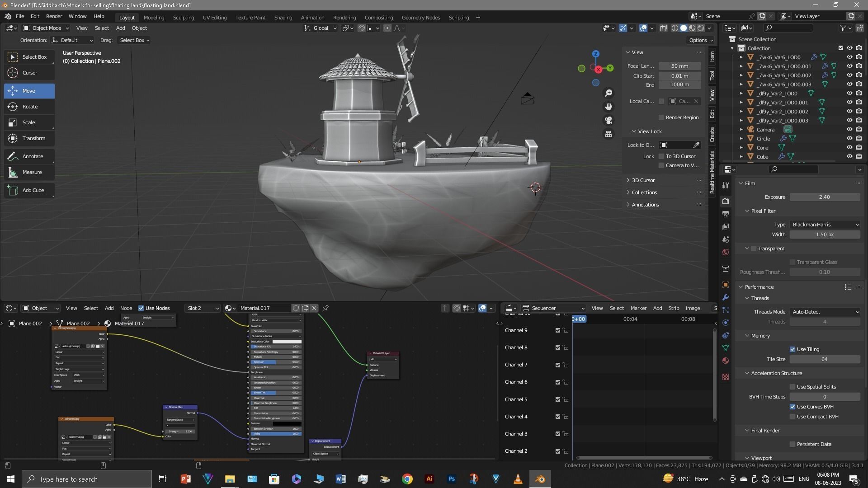Open the Slot 2 material dropdown
This screenshot has height=488, width=868.
tap(203, 308)
